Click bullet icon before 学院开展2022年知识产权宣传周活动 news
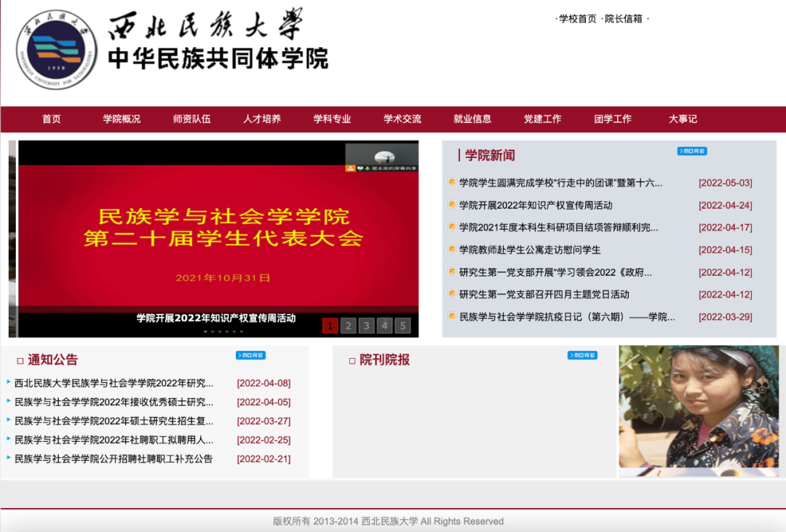The image size is (786, 532). pyautogui.click(x=452, y=204)
